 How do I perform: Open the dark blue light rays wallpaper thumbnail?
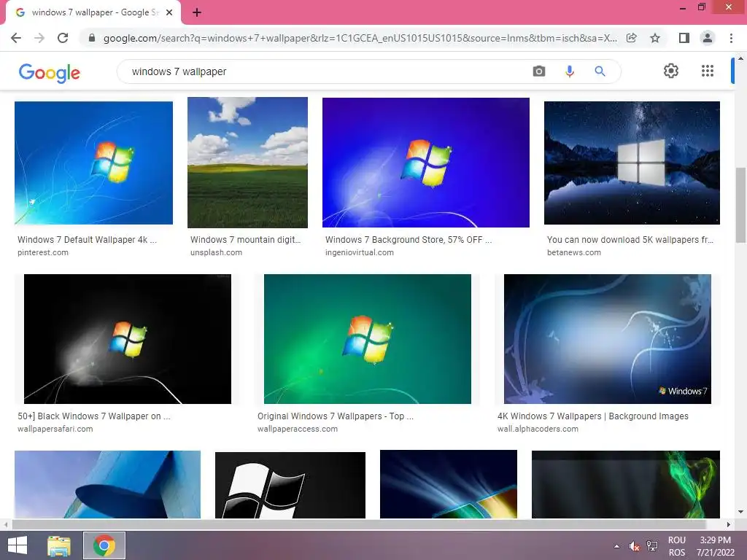[x=449, y=484]
